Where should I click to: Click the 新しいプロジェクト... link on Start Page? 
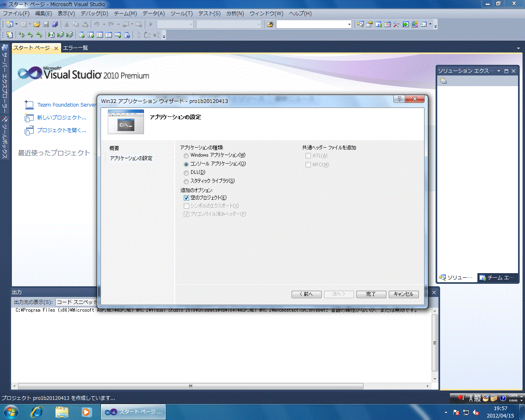pos(62,118)
